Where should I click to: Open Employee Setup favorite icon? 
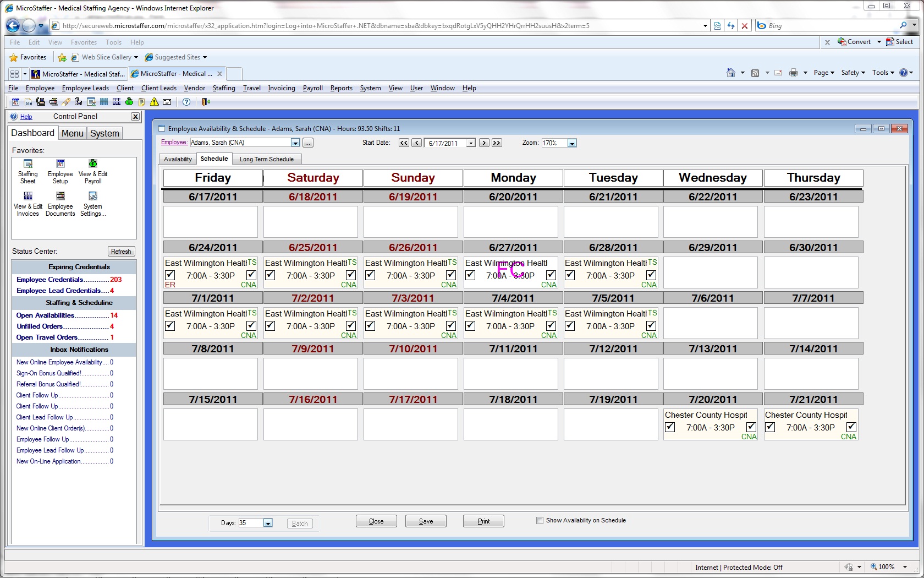tap(61, 170)
